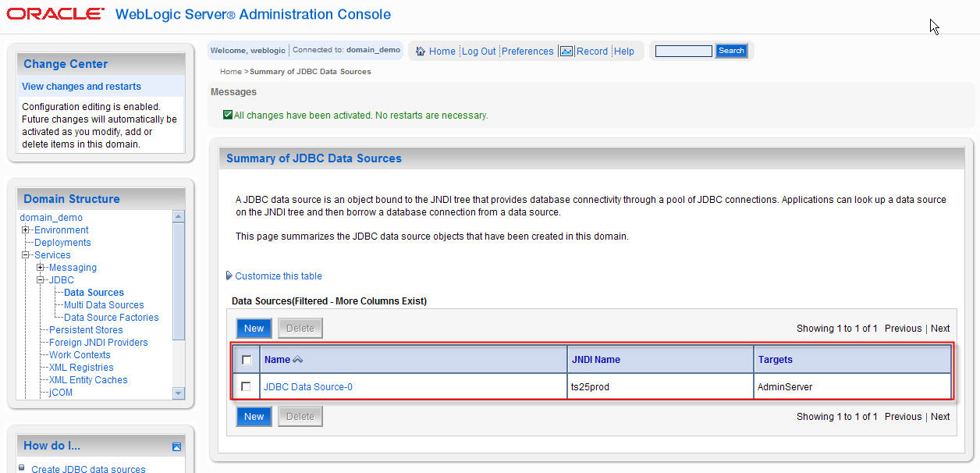Image resolution: width=980 pixels, height=473 pixels.
Task: Click the Record image icon
Action: 567,51
